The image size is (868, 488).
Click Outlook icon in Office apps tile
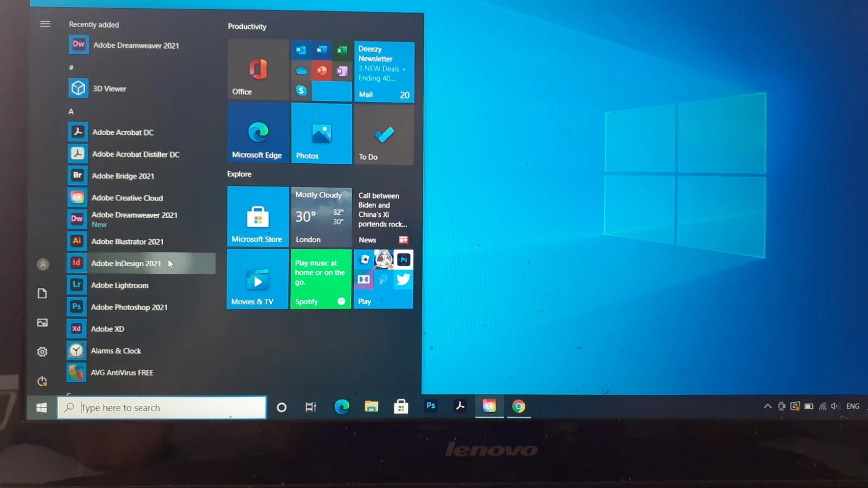click(301, 50)
